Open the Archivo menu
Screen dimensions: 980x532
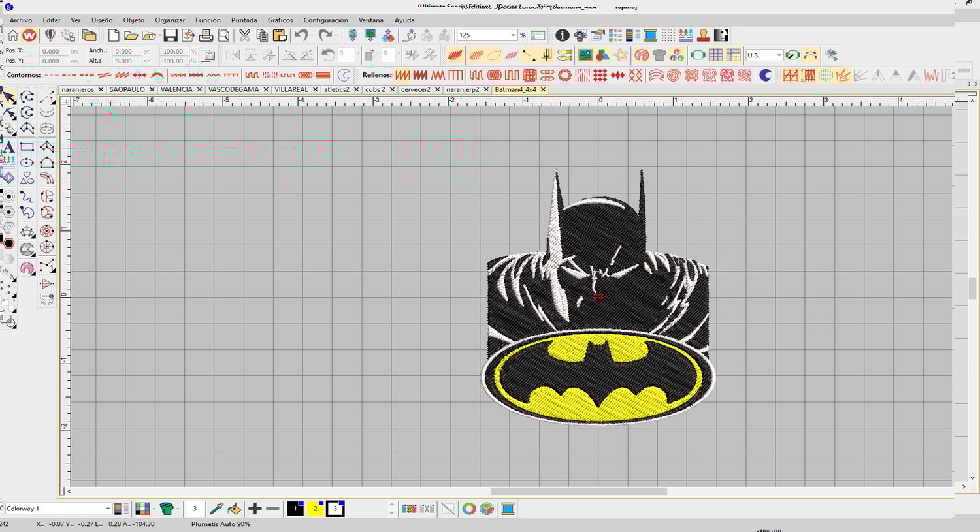click(21, 20)
